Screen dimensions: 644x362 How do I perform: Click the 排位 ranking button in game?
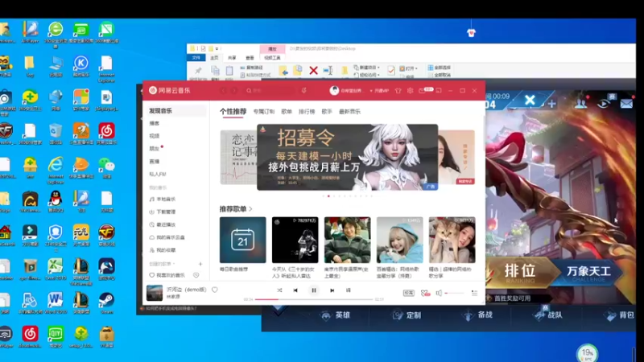pos(520,272)
